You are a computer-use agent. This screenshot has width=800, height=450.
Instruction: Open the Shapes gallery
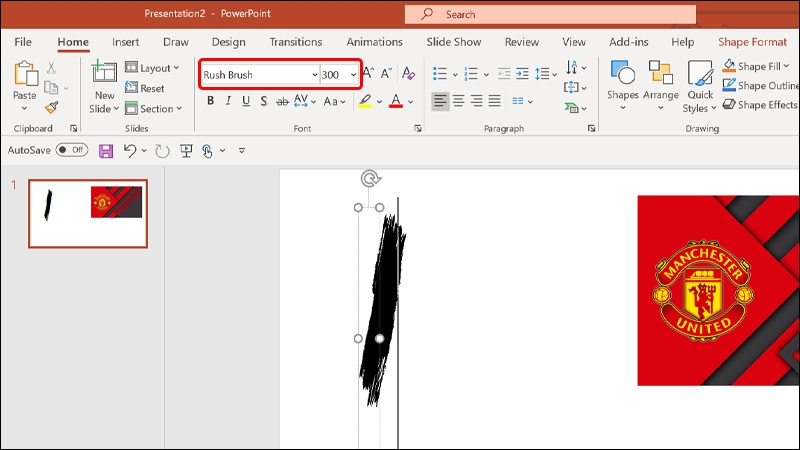coord(622,85)
